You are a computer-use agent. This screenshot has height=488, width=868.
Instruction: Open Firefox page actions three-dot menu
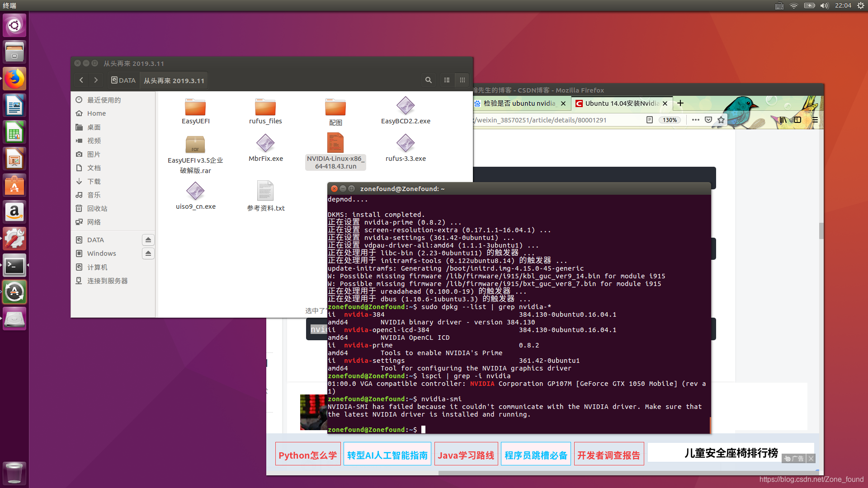695,120
